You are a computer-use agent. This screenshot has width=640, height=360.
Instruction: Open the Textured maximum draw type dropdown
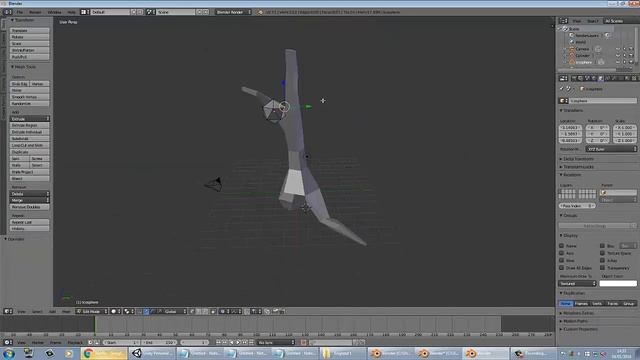(577, 283)
